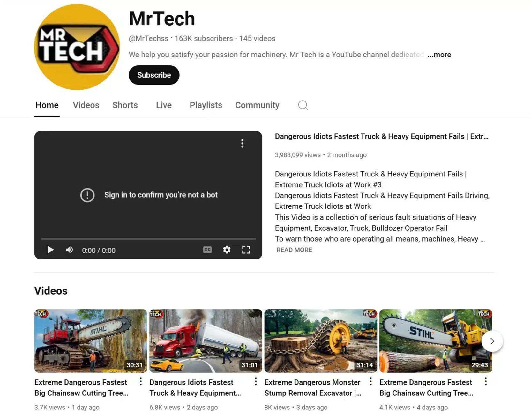Click the warning icon in player
The width and height of the screenshot is (531, 420).
87,195
